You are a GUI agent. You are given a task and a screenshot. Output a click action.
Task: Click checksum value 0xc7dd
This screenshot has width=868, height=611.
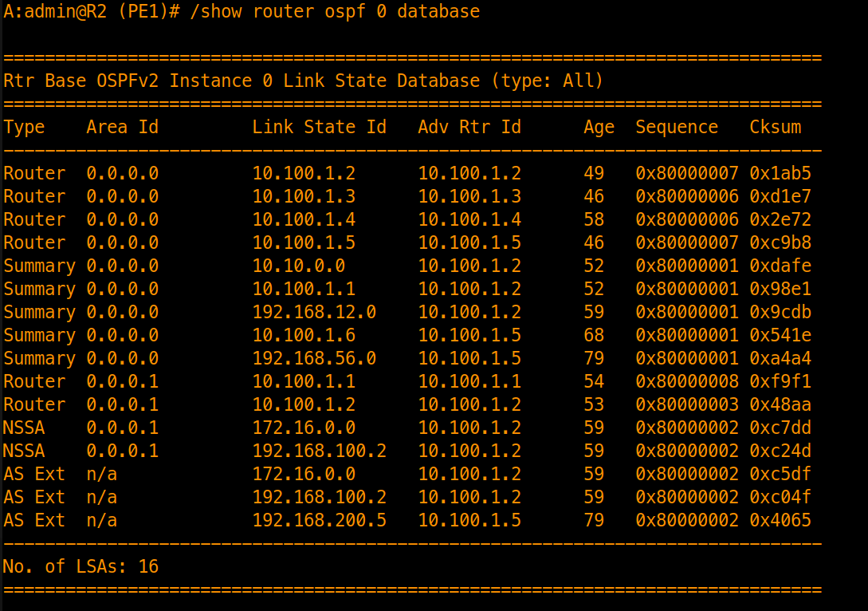[780, 428]
